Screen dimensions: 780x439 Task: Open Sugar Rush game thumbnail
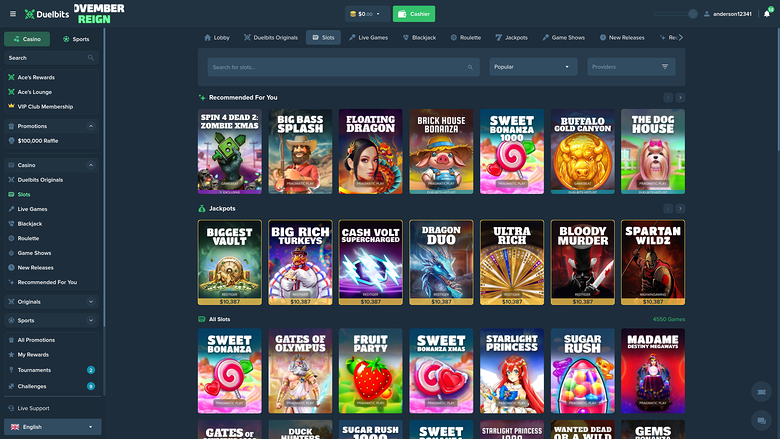pyautogui.click(x=583, y=371)
